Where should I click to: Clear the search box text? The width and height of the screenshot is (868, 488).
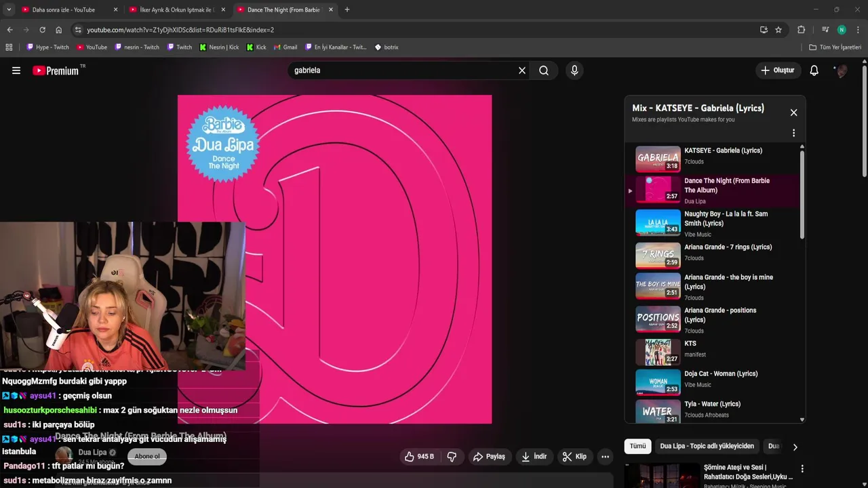click(522, 70)
